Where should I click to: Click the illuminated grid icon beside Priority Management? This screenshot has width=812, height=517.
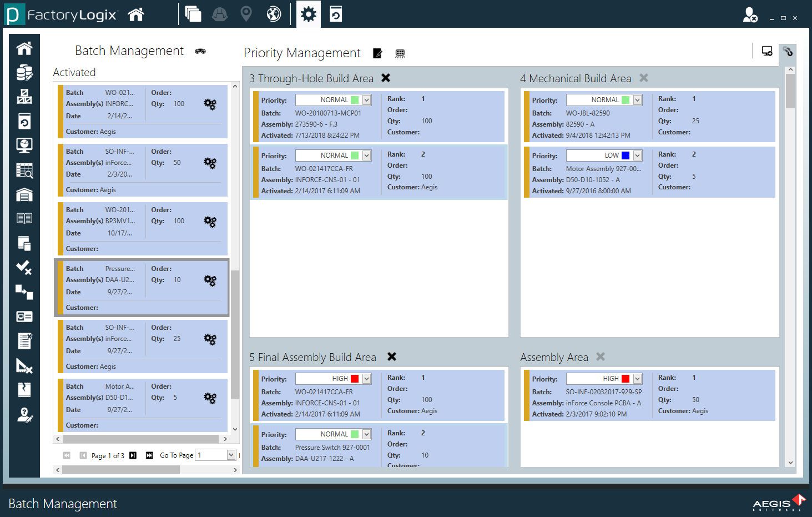click(x=400, y=53)
